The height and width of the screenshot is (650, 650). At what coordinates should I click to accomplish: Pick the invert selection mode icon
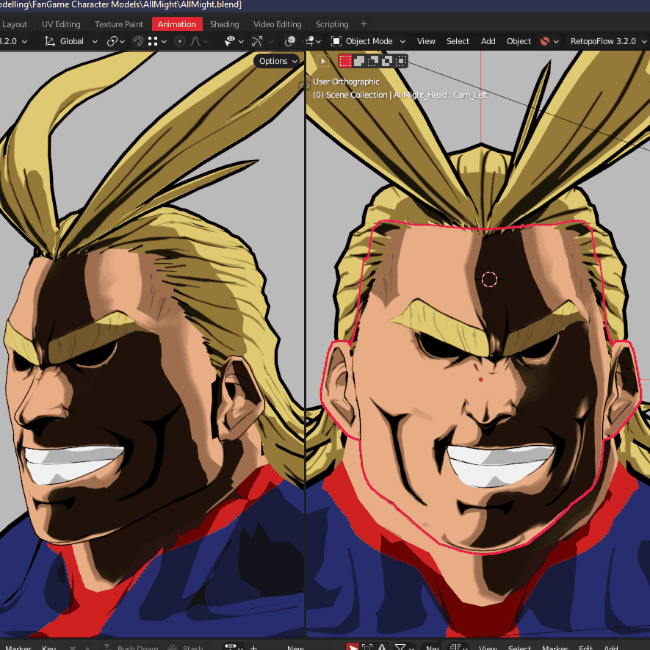pos(387,61)
